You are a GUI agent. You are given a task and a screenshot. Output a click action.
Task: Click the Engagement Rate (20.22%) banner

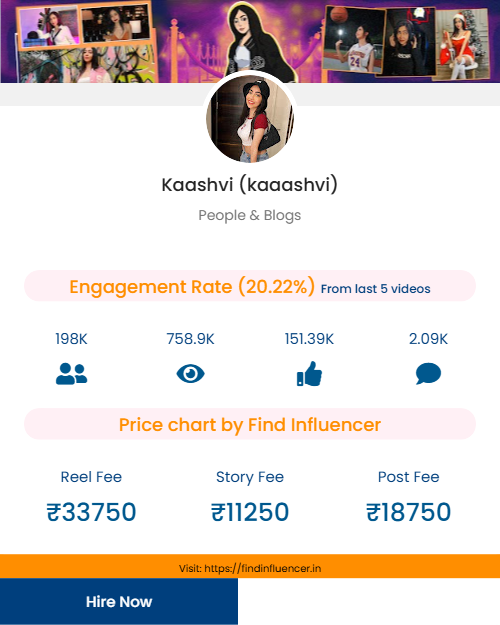click(250, 286)
